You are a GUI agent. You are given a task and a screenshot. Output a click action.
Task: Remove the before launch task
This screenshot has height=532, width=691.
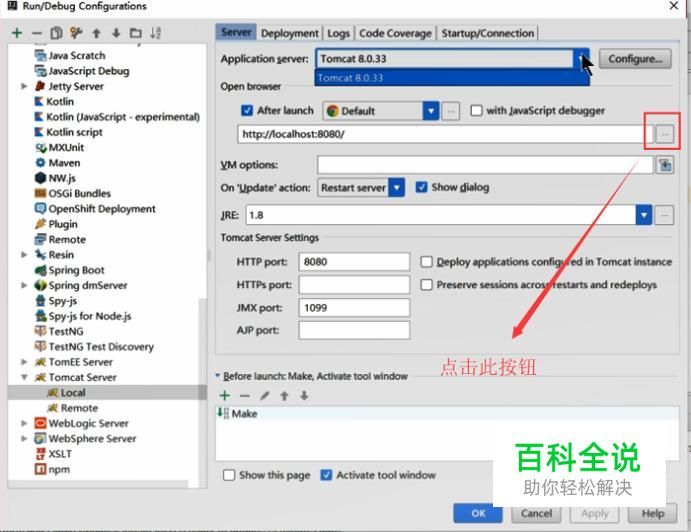coord(245,395)
